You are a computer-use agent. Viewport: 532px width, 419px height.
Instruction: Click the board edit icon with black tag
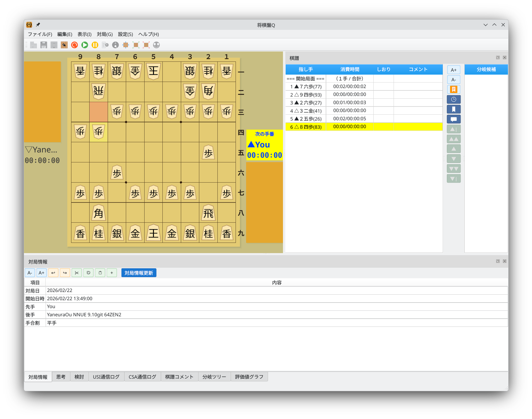point(64,45)
